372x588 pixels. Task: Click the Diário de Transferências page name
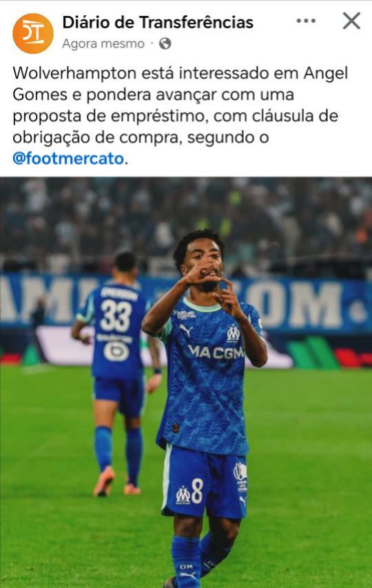click(158, 23)
